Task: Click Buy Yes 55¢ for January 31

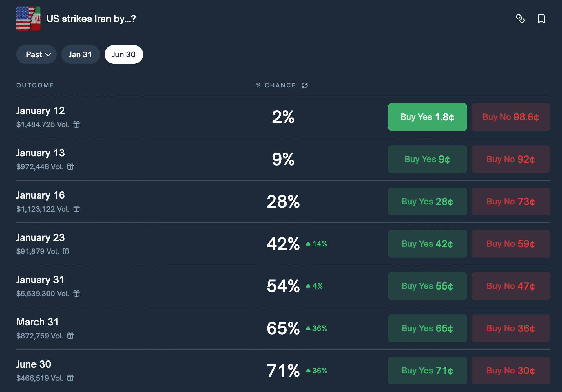Action: pyautogui.click(x=427, y=286)
